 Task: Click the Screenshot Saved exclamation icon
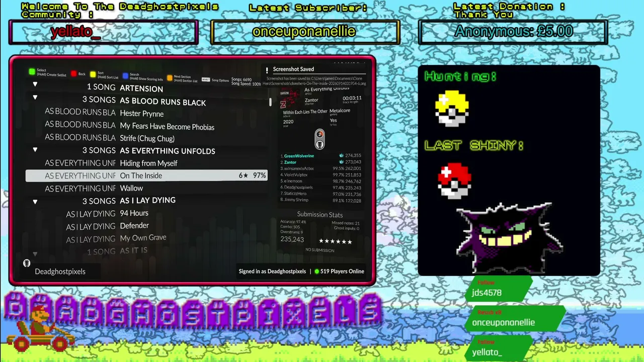pyautogui.click(x=268, y=70)
